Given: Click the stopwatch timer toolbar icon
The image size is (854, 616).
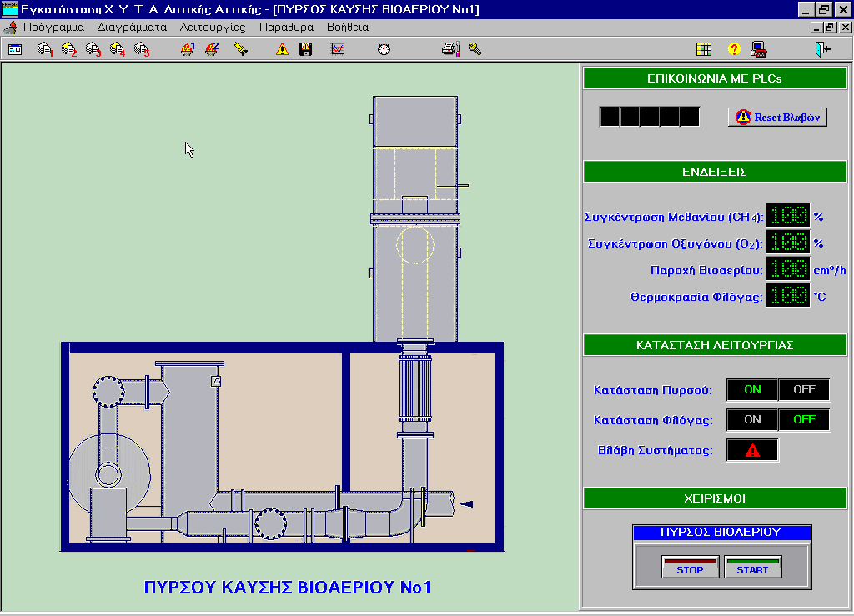Looking at the screenshot, I should [384, 49].
